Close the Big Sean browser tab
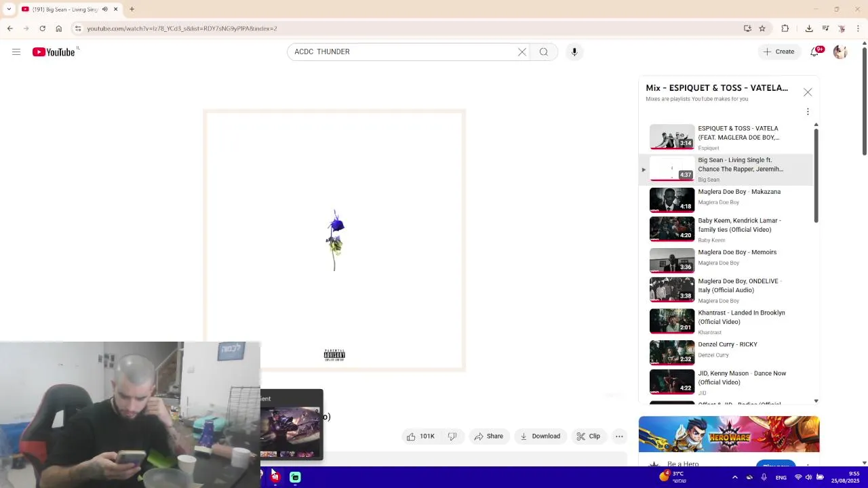This screenshot has height=488, width=868. point(115,9)
